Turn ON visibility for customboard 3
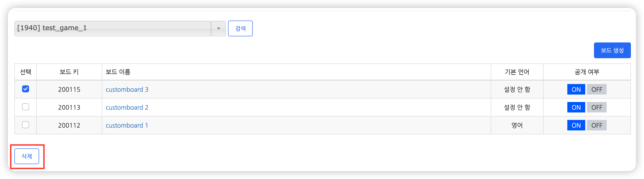Image resolution: width=644 pixels, height=179 pixels. point(576,89)
